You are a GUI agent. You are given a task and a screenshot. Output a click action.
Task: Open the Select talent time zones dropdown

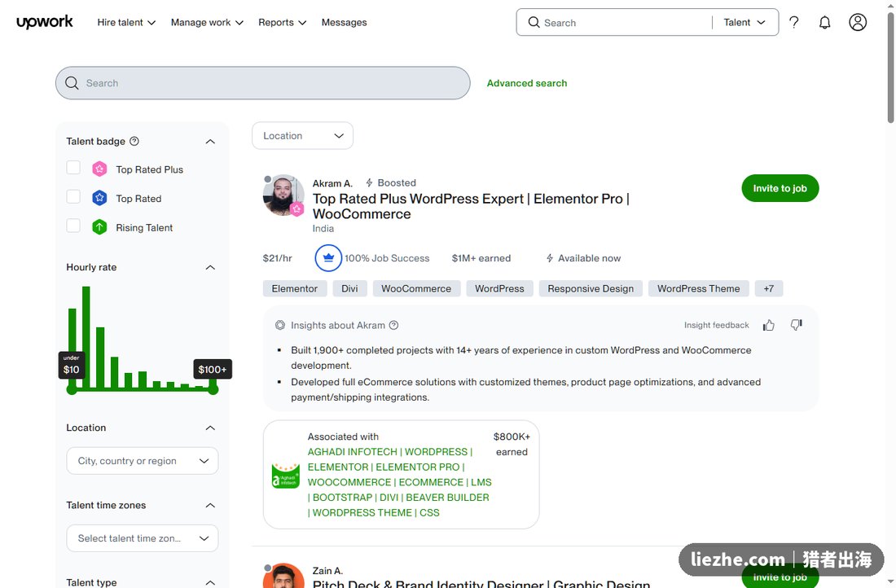143,538
